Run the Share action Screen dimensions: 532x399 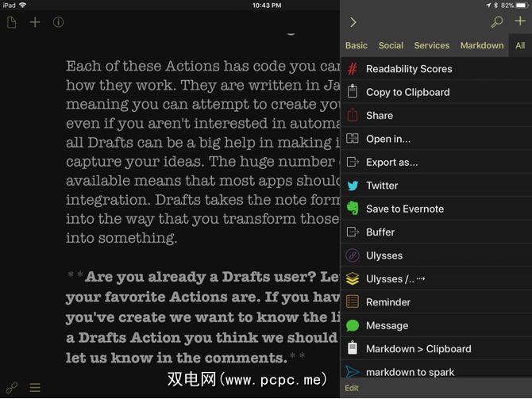pos(436,115)
